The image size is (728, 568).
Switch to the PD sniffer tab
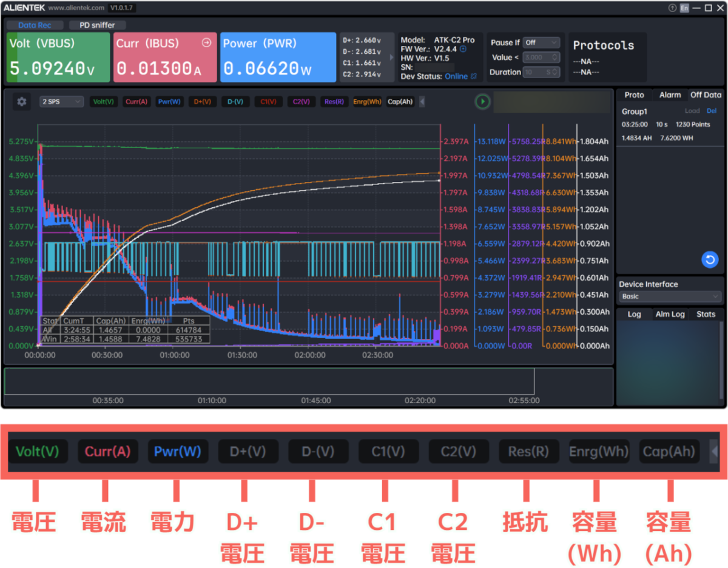pos(98,25)
